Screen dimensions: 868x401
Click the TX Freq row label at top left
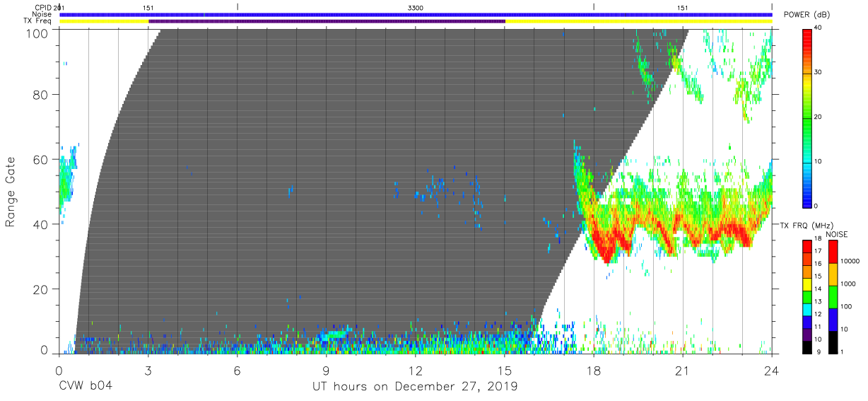(37, 21)
